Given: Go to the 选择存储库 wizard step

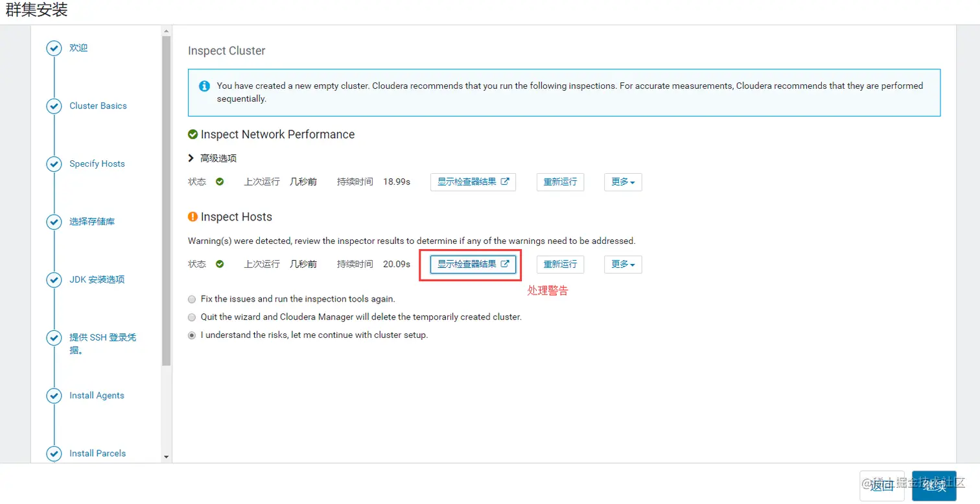Looking at the screenshot, I should coord(92,222).
